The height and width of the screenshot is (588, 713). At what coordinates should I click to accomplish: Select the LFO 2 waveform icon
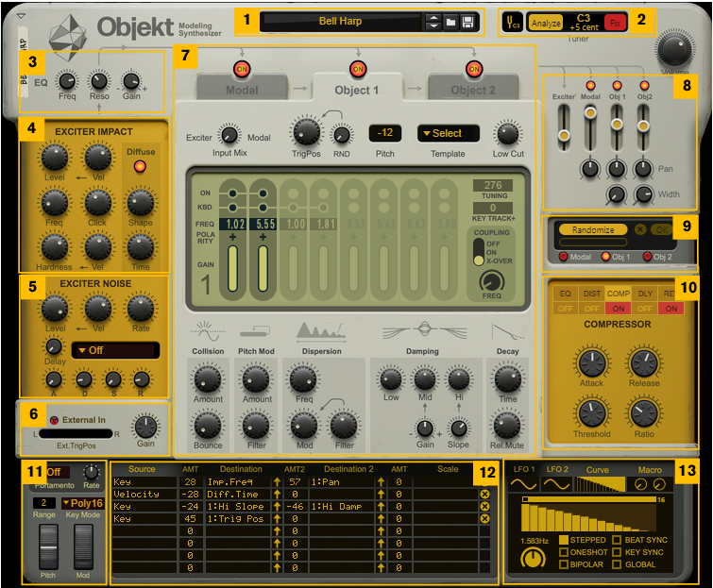pyautogui.click(x=557, y=484)
